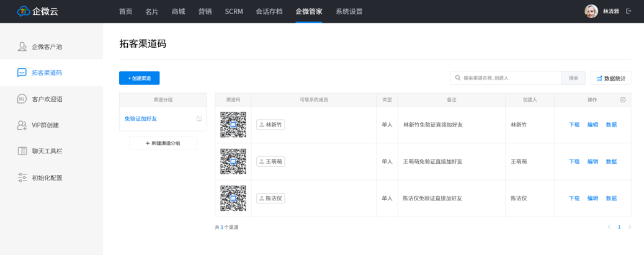Download 王萌萌's channel code
Screen dimensions: 644x255
point(574,161)
